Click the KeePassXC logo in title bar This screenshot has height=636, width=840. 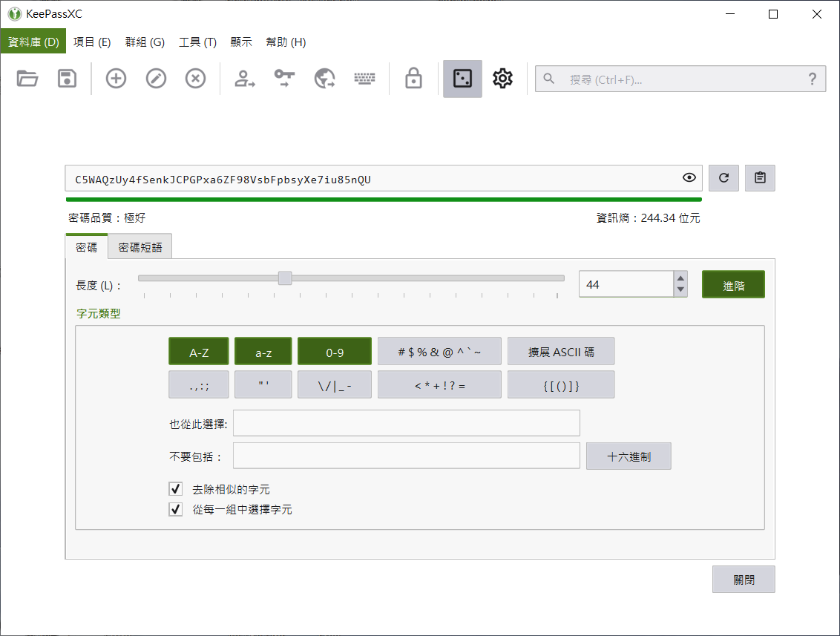14,14
